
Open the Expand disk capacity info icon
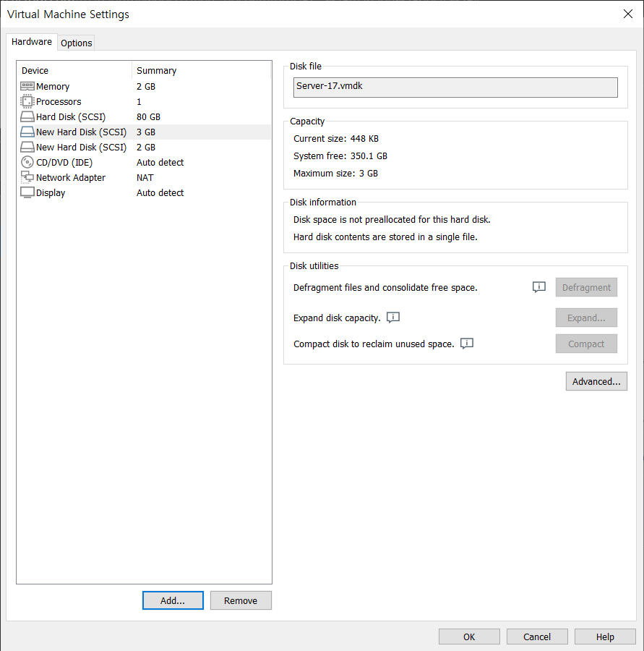[x=393, y=318]
